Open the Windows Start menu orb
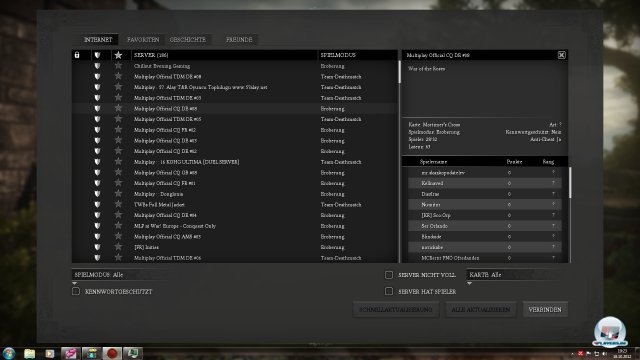640x360 pixels. coord(9,353)
